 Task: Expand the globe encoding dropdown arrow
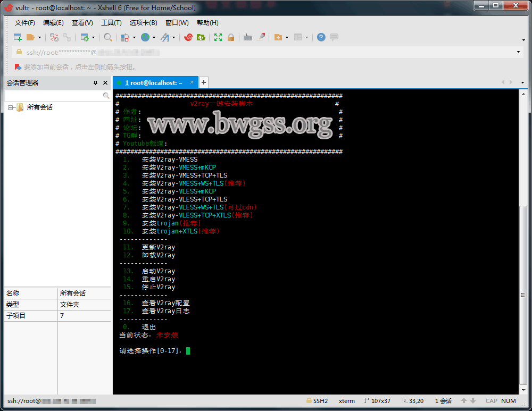(x=154, y=37)
